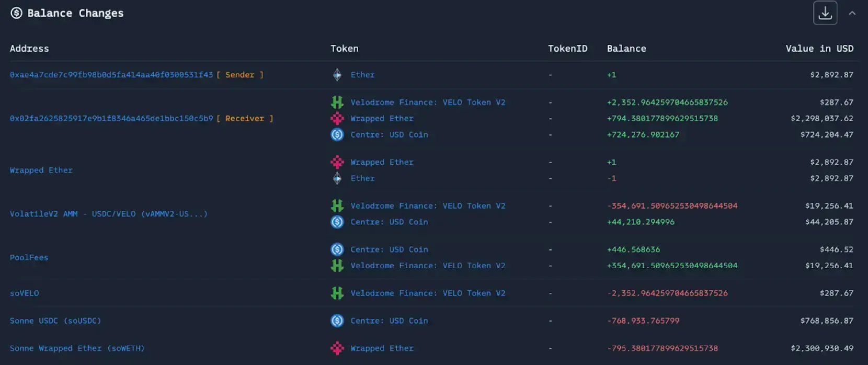Open the Wrapped Ether address link
Image resolution: width=868 pixels, height=365 pixels.
pyautogui.click(x=41, y=170)
